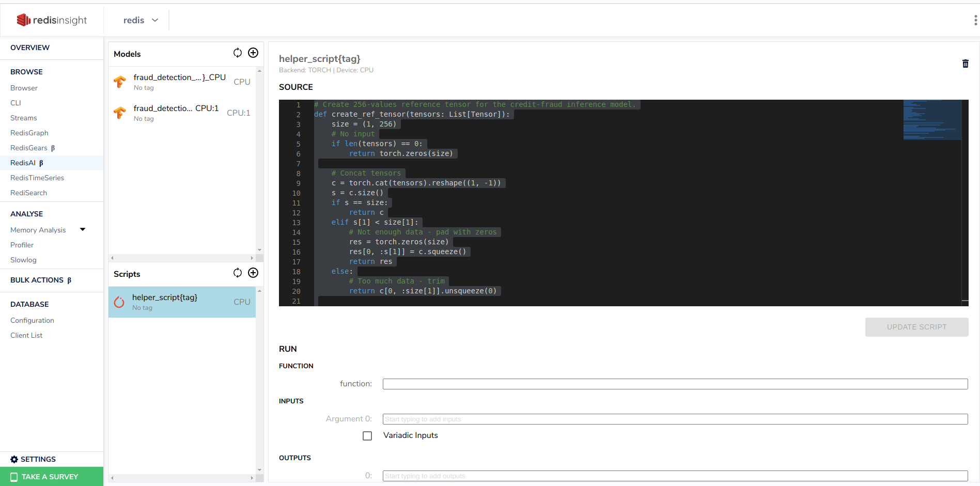Focus the output 0 field
The image size is (980, 486).
click(675, 476)
